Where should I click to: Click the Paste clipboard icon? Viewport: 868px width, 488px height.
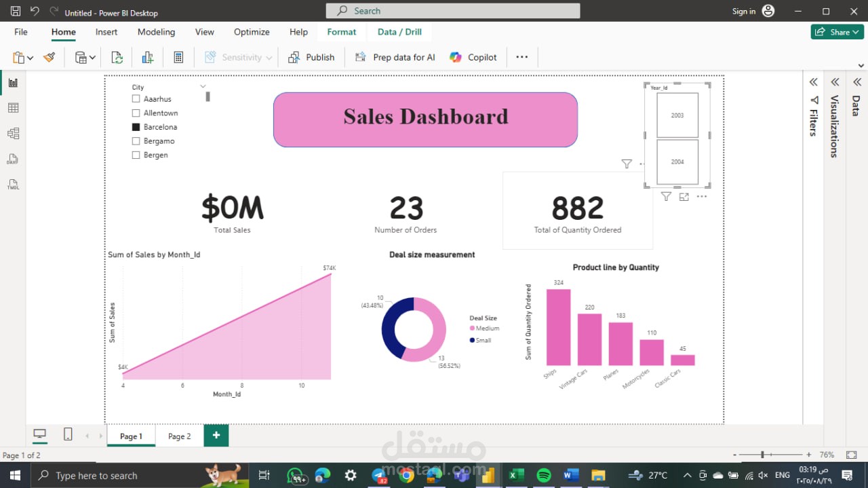pyautogui.click(x=18, y=58)
